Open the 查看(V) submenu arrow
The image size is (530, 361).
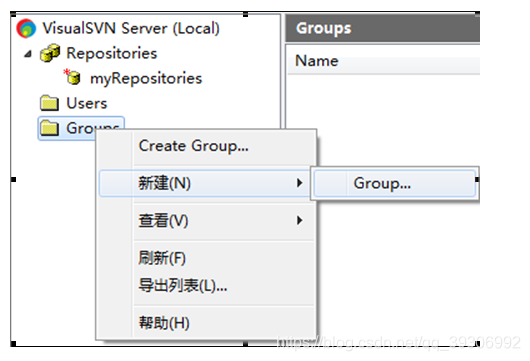tap(299, 220)
